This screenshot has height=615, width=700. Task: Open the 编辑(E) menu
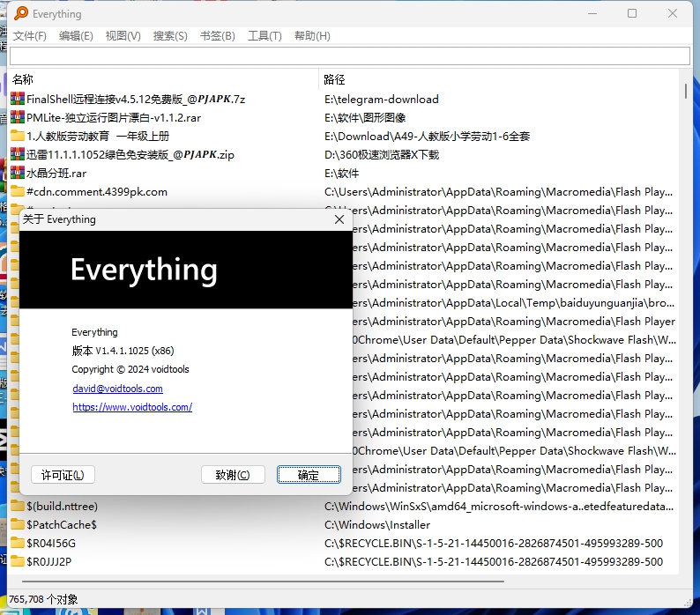pos(76,36)
